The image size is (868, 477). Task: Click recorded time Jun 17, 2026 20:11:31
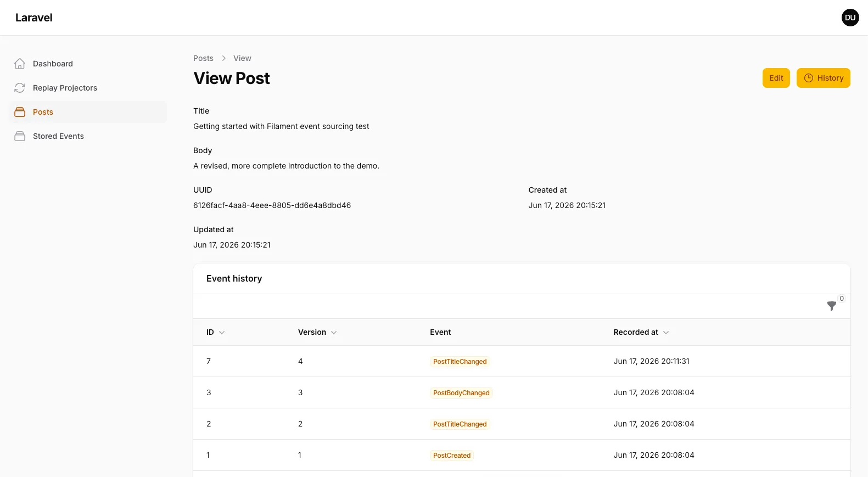point(651,361)
